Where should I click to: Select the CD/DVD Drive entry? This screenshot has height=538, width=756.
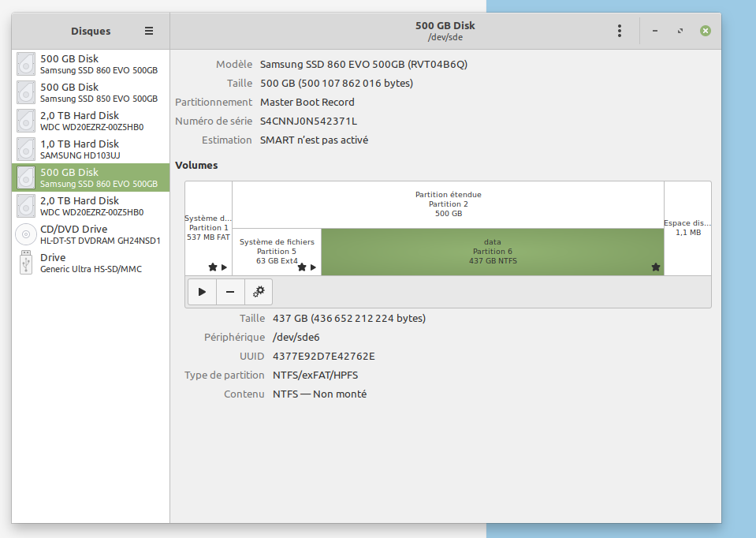91,234
